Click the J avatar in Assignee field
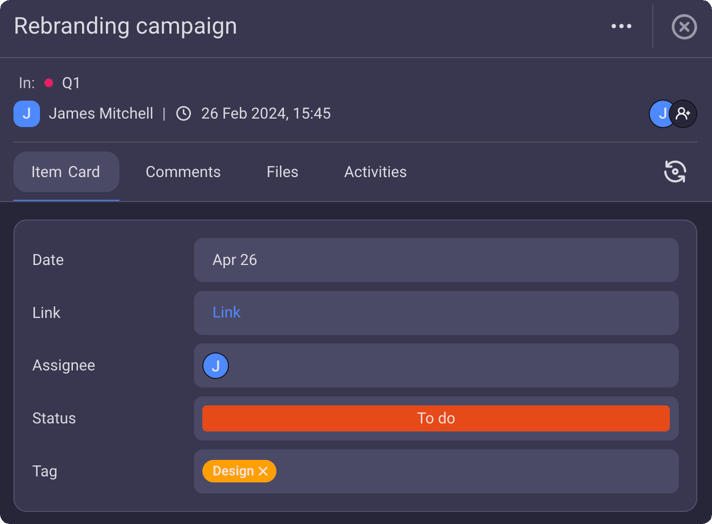This screenshot has width=712, height=524. [216, 366]
